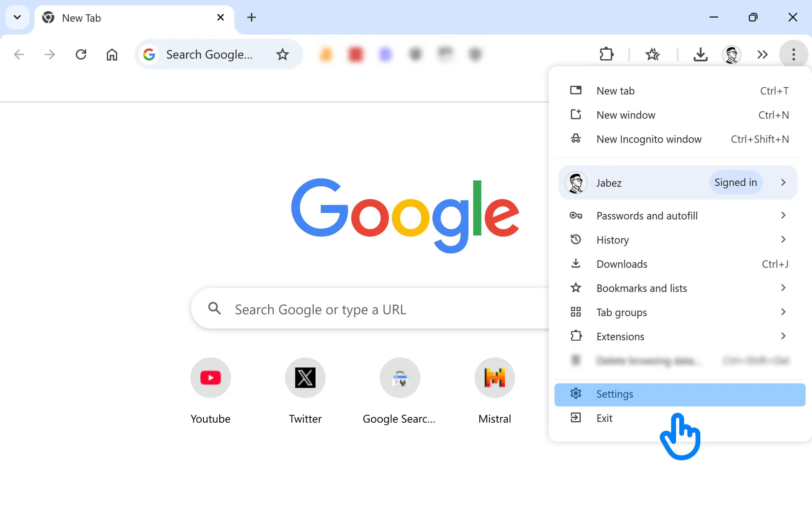The image size is (812, 508).
Task: Open the Google Search shortcut tile
Action: point(400,391)
